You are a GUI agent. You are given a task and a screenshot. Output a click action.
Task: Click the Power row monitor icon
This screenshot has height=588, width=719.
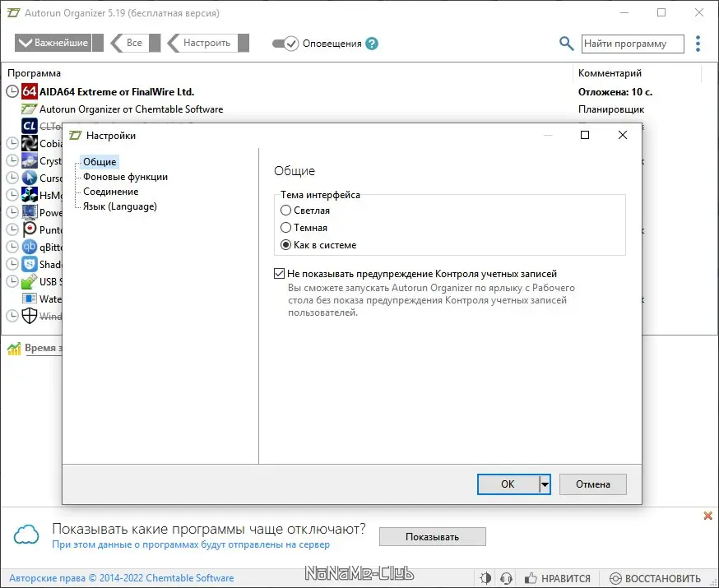[30, 212]
